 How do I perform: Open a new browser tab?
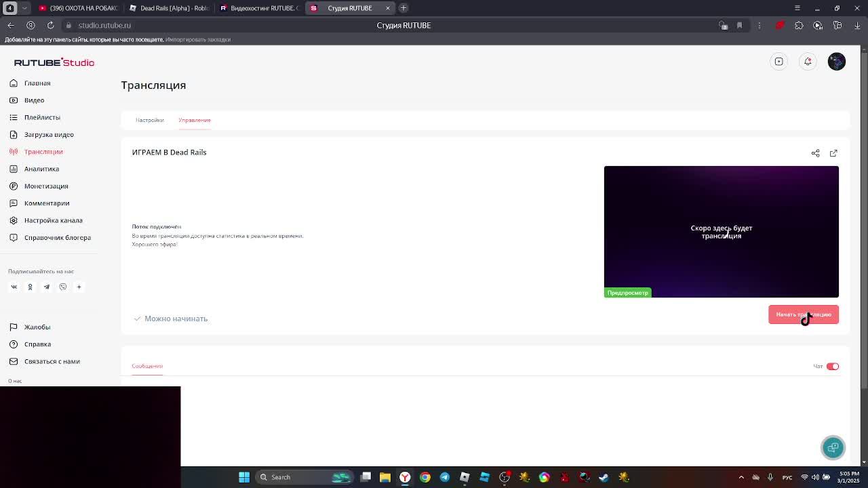click(403, 8)
